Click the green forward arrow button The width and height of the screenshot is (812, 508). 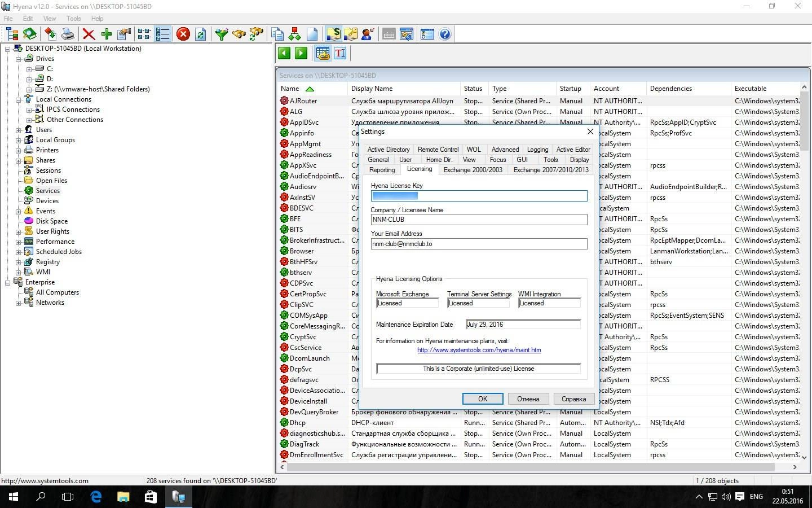pyautogui.click(x=302, y=53)
